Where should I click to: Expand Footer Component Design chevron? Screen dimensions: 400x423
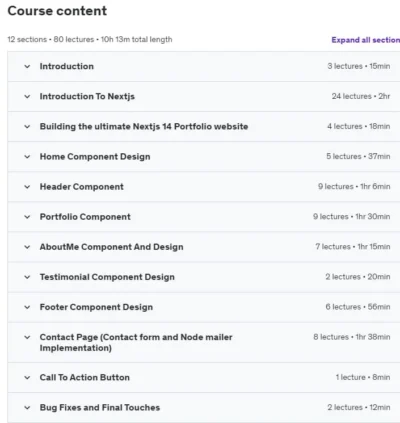coord(27,307)
